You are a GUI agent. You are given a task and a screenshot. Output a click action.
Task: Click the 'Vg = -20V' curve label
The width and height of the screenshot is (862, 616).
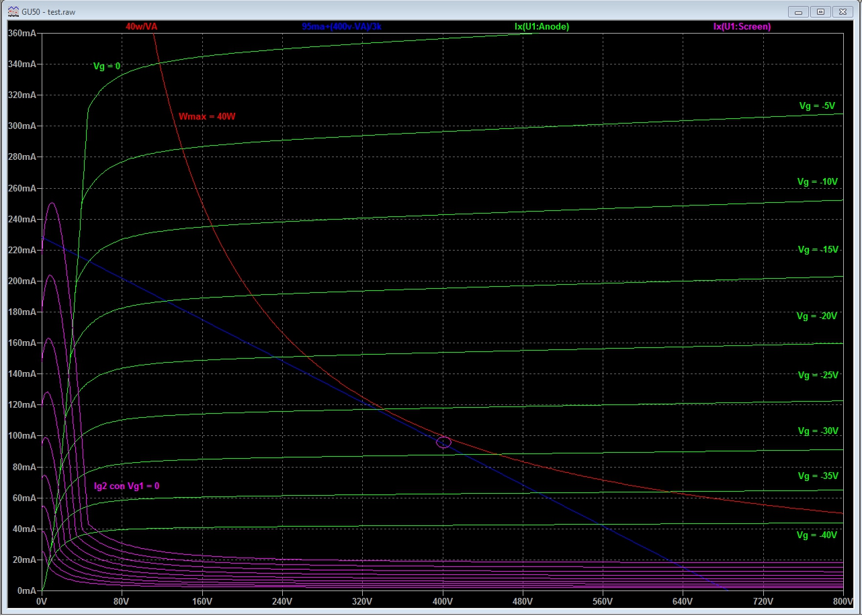[816, 316]
